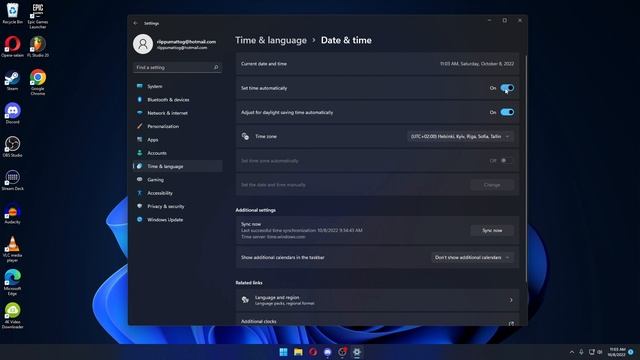Open Accounts in the sidebar
Screen dimensions: 640x360
click(x=178, y=153)
